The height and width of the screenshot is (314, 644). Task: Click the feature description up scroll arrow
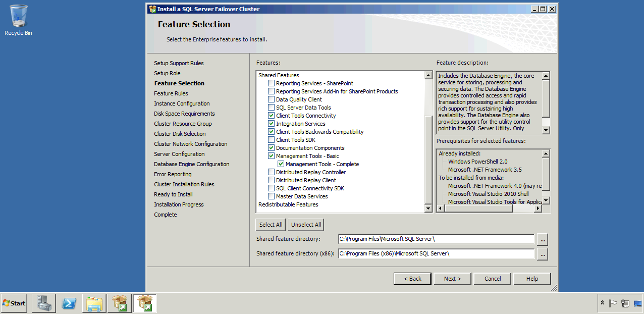tap(546, 76)
